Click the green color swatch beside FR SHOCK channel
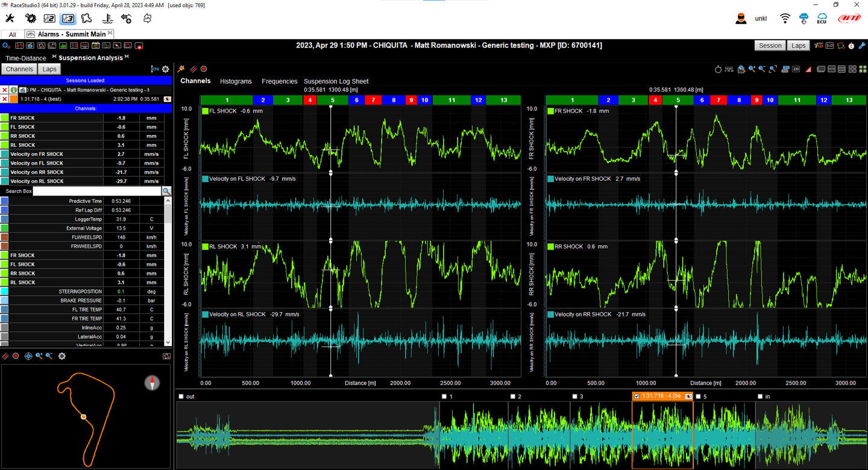This screenshot has height=470, width=868. 4,118
